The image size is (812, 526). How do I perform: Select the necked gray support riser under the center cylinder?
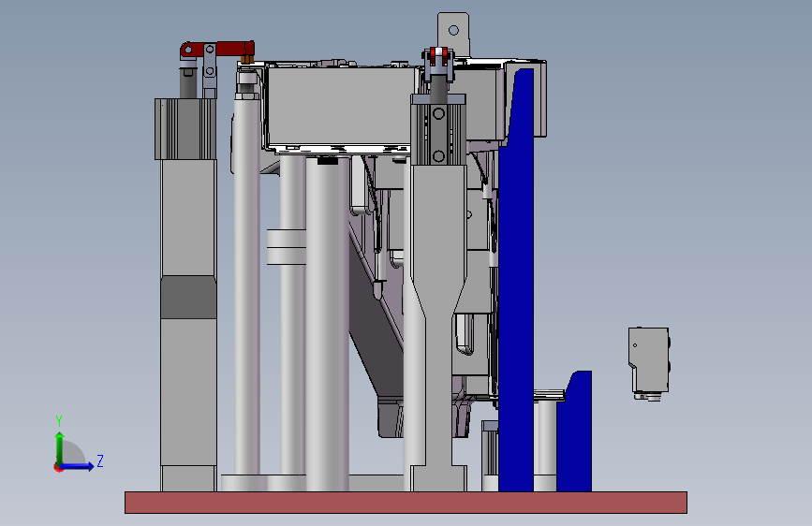(437, 329)
